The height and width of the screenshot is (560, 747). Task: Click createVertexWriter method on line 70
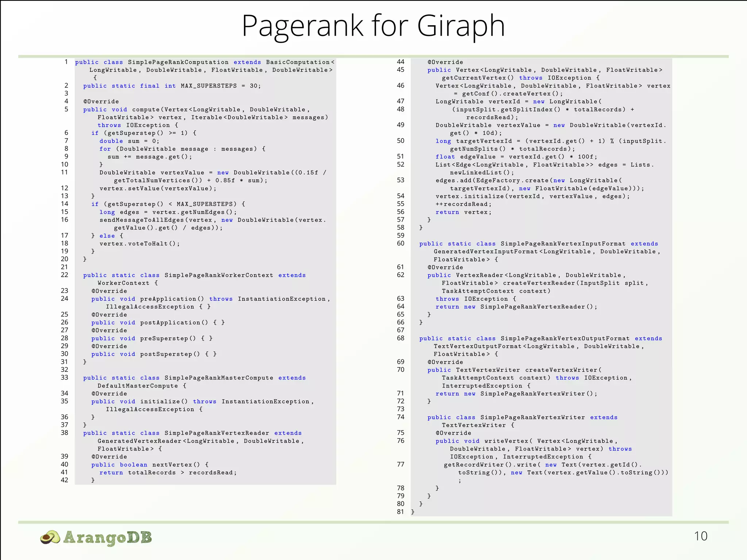tap(561, 370)
